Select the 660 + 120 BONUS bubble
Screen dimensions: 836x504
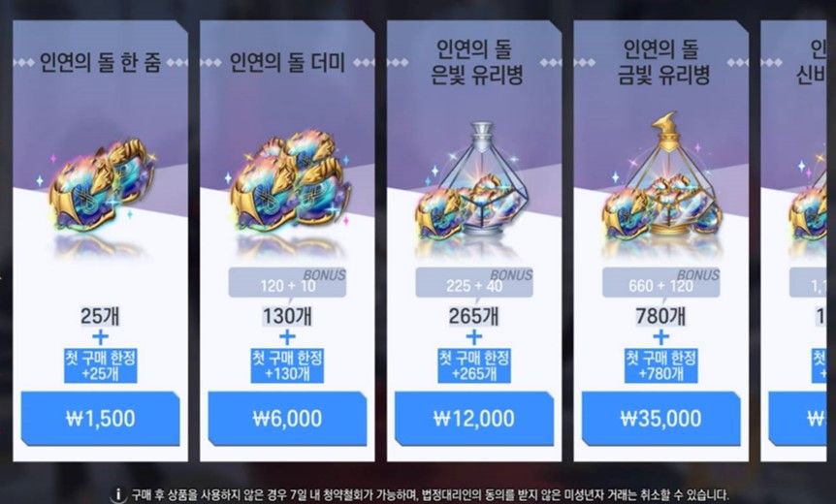[661, 283]
